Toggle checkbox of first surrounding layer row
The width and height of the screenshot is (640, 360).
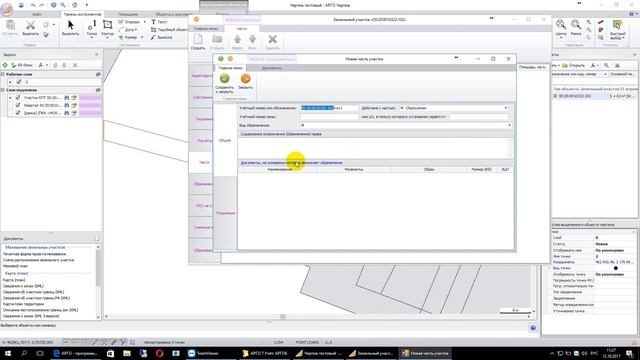point(18,98)
